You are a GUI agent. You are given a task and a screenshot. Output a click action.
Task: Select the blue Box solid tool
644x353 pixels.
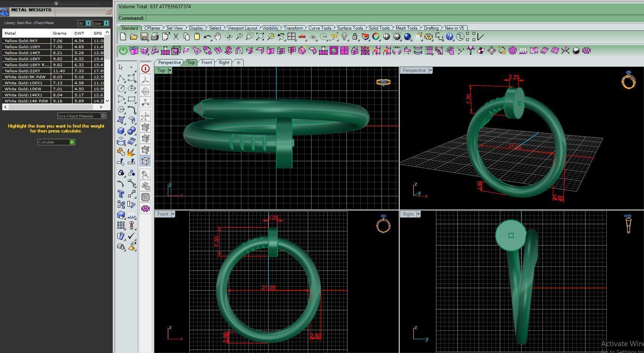click(121, 131)
